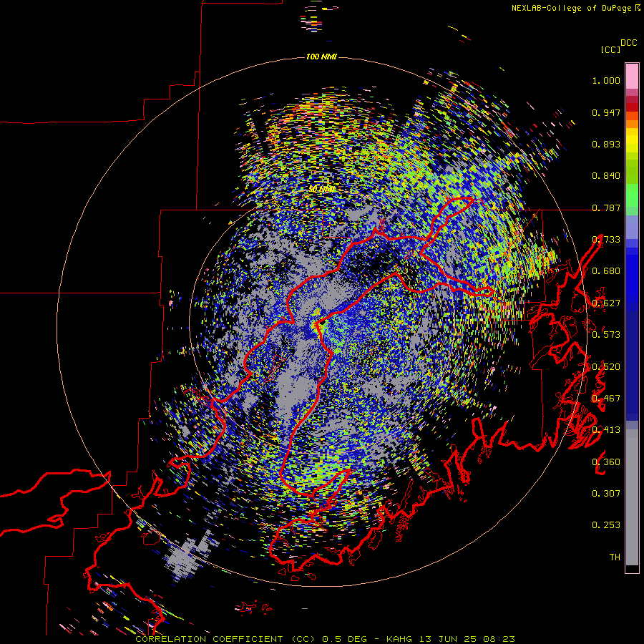644x644 pixels.
Task: Click the 0.413 legend value
Action: click(x=606, y=430)
